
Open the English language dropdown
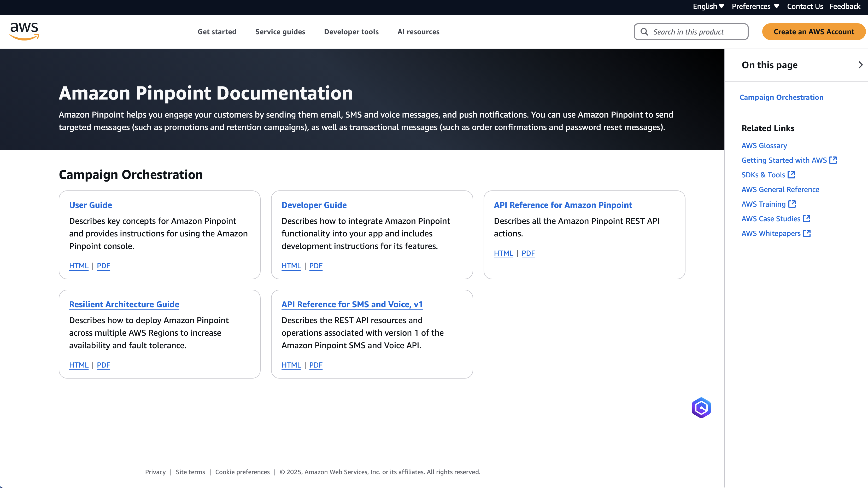(708, 7)
